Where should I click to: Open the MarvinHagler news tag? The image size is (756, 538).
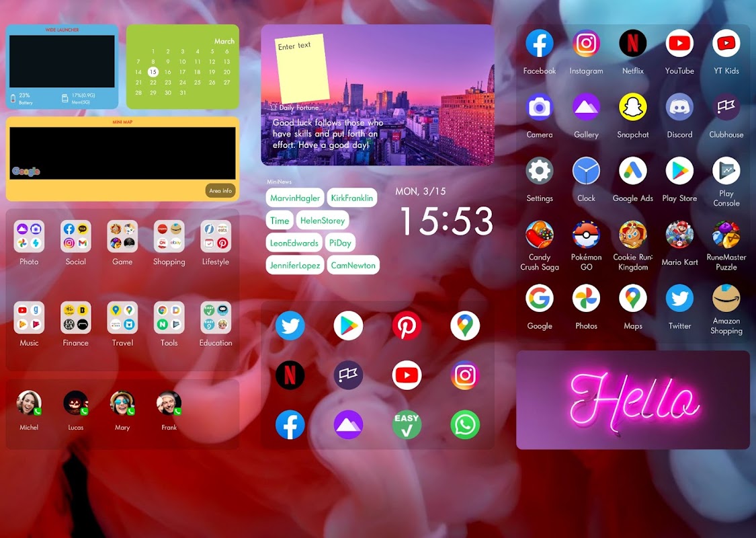pyautogui.click(x=294, y=198)
